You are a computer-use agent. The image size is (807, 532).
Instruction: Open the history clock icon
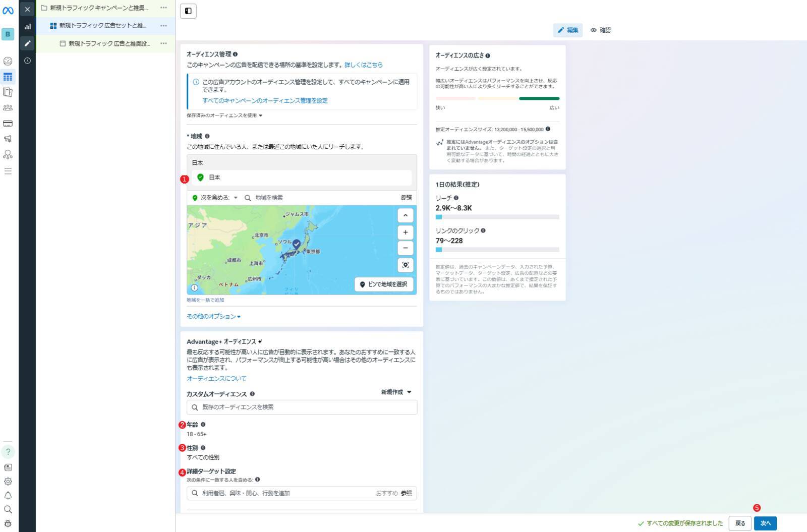[x=27, y=61]
